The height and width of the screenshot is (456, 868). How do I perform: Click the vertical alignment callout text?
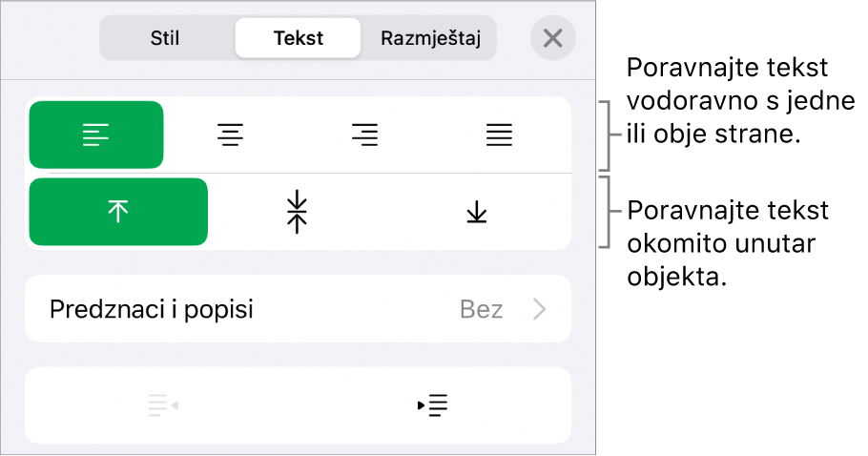coord(727,243)
